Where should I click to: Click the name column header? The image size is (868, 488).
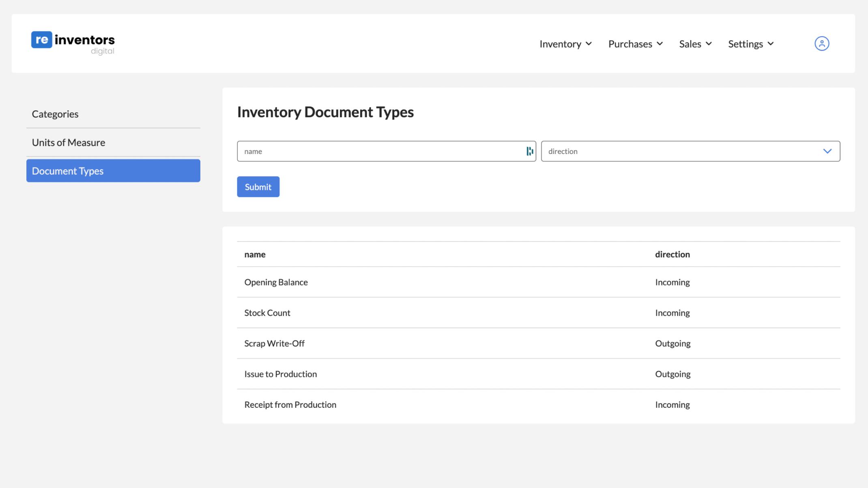[x=255, y=254]
